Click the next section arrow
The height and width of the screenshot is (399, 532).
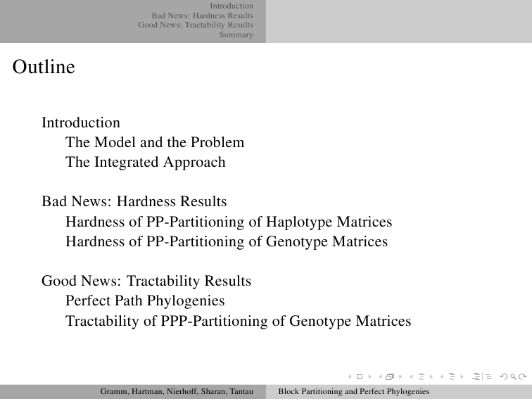point(462,376)
